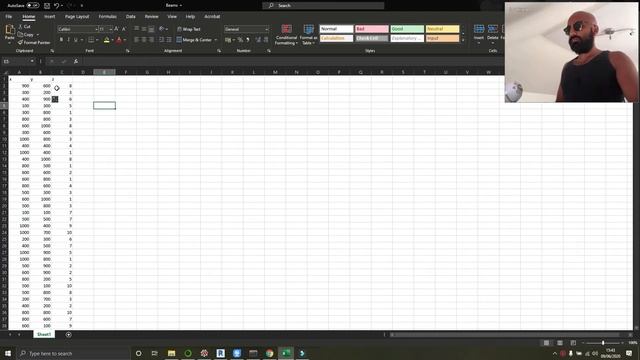Viewport: 640px width, 360px height.
Task: Click the Percent Style icon
Action: pyautogui.click(x=240, y=40)
